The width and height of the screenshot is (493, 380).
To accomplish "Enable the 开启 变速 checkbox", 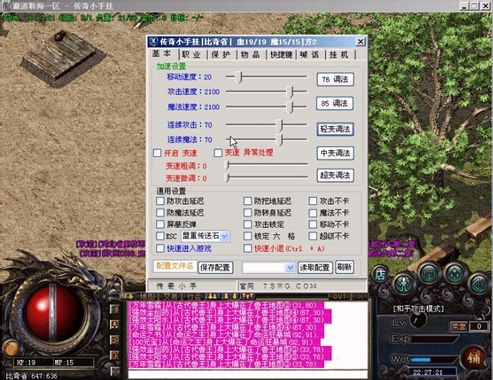I will (157, 153).
